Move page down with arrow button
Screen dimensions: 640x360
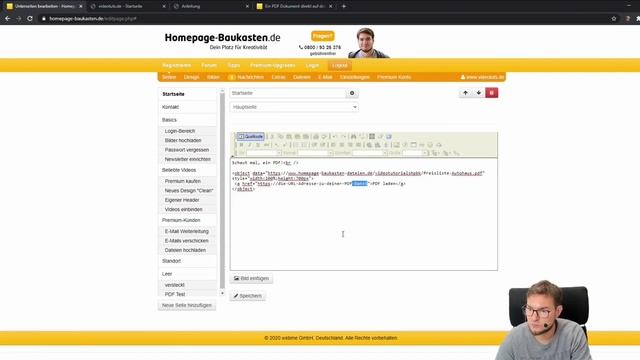pyautogui.click(x=478, y=93)
